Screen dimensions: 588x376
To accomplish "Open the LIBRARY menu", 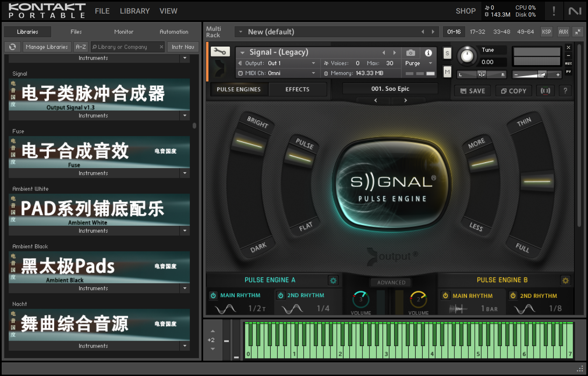I will (135, 11).
